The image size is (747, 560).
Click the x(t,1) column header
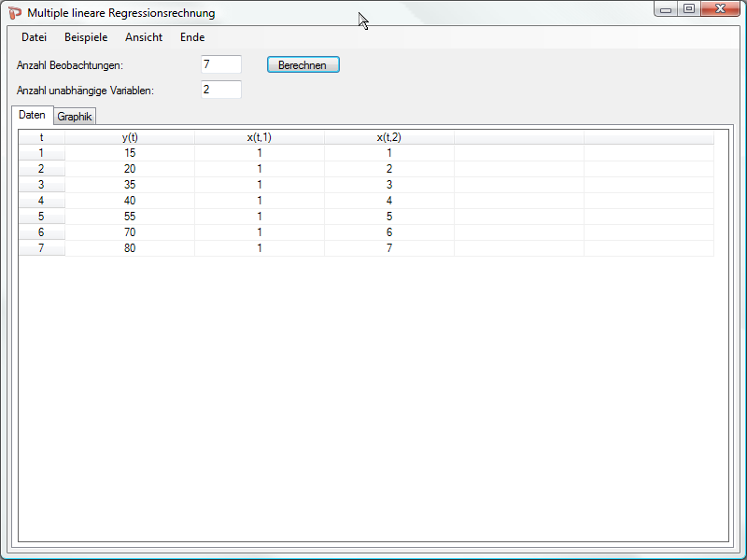[259, 137]
